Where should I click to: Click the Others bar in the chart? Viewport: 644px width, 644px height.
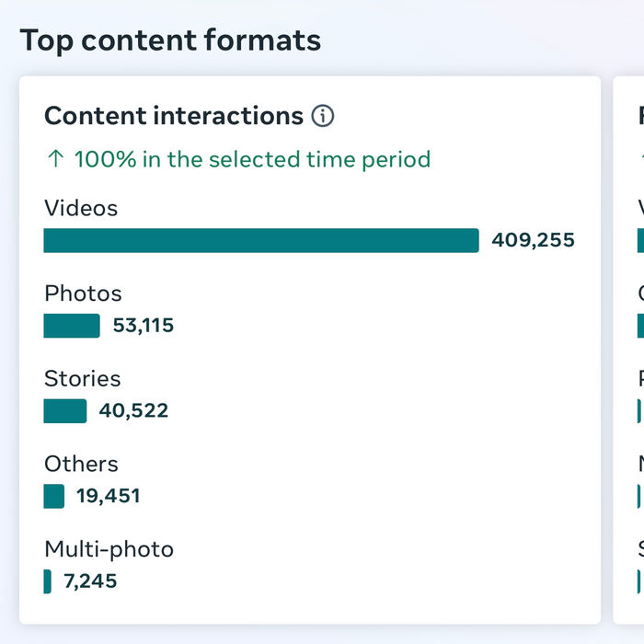click(54, 496)
